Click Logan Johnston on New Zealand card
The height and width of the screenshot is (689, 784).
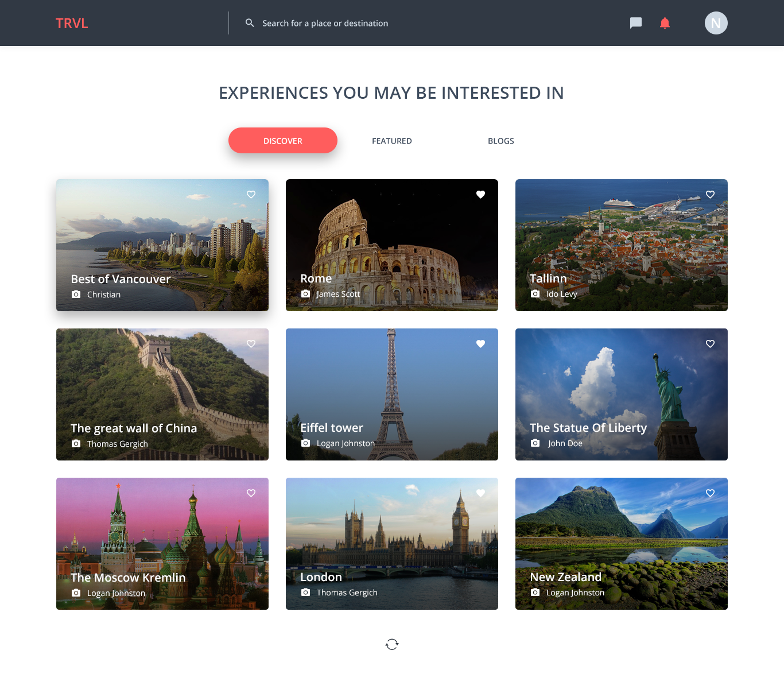click(575, 593)
